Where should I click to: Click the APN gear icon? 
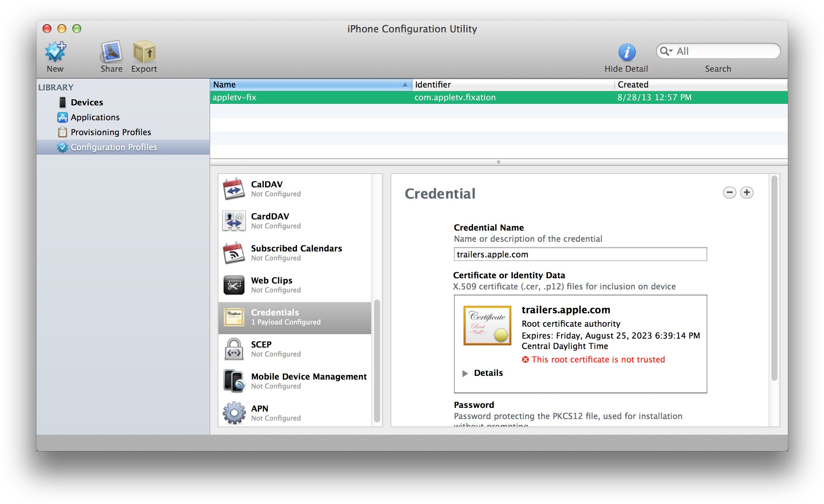[x=234, y=413]
